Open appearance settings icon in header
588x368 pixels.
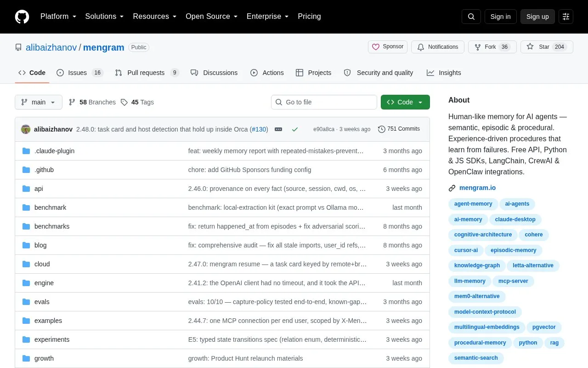(566, 17)
